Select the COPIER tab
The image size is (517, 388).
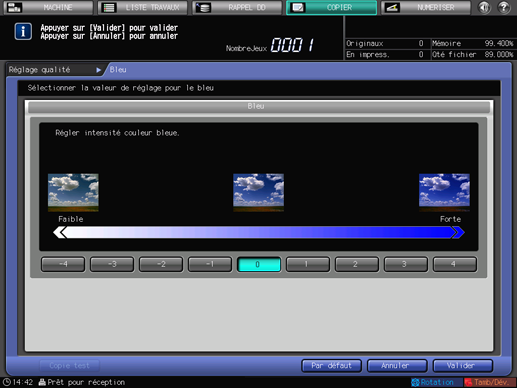332,7
